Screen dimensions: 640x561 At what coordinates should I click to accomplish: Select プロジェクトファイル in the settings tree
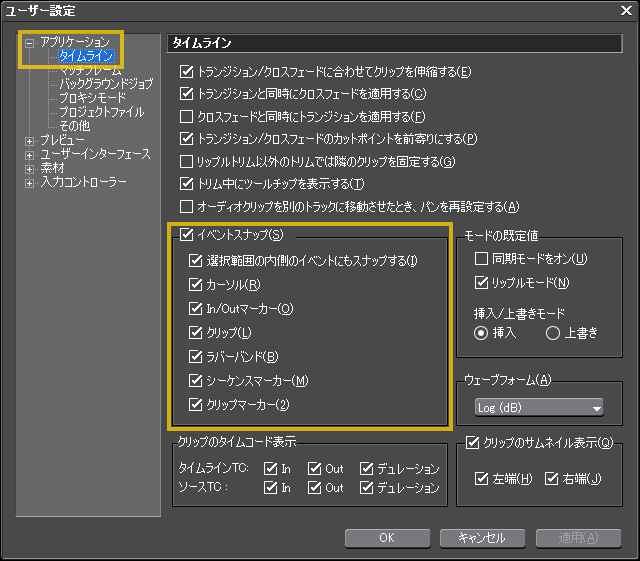102,112
